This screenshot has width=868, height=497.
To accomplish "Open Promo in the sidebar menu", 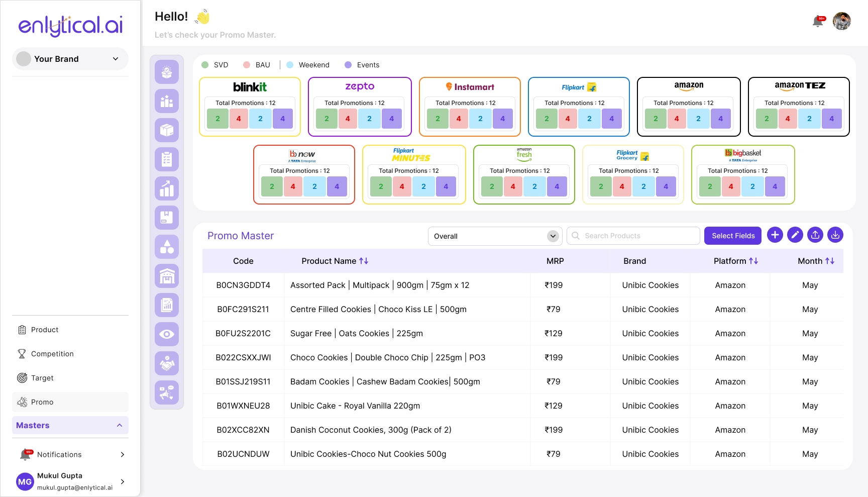I will pyautogui.click(x=70, y=402).
